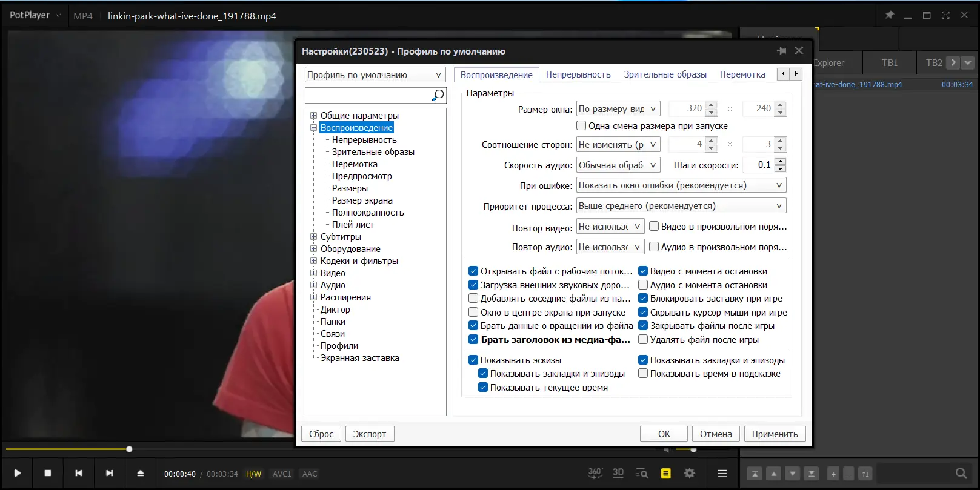Toggle the 3D video mode icon
Image resolution: width=980 pixels, height=490 pixels.
coord(618,473)
